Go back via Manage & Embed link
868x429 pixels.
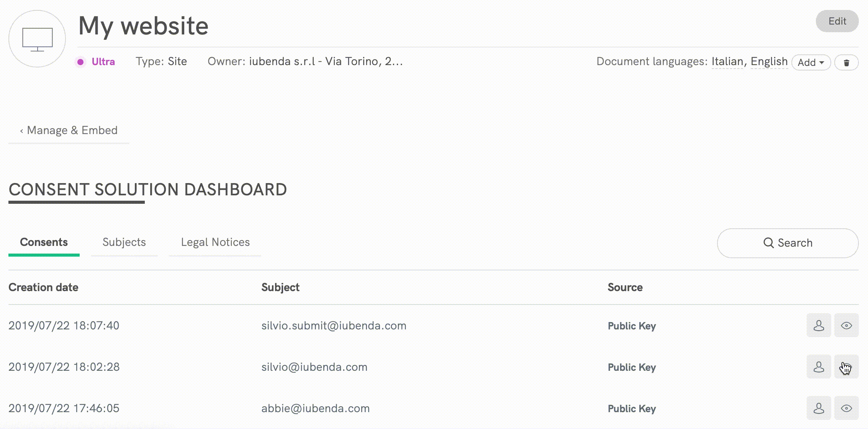click(69, 130)
